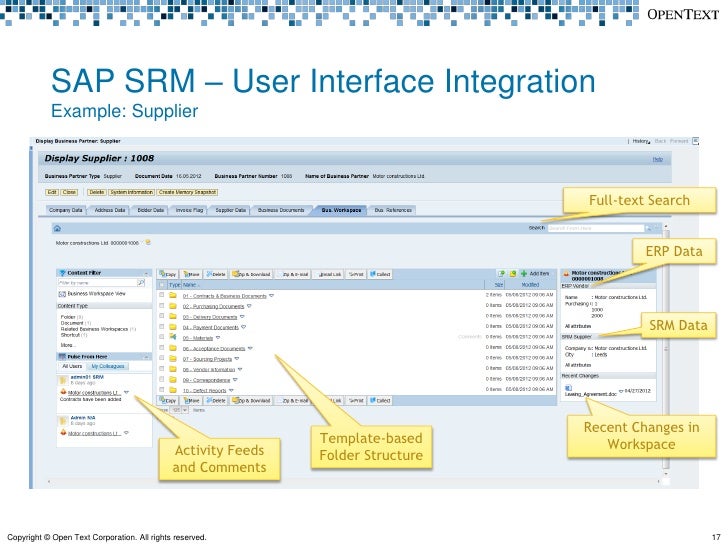The width and height of the screenshot is (728, 546).
Task: Click the Content Filter funnel icon
Action: click(x=62, y=273)
